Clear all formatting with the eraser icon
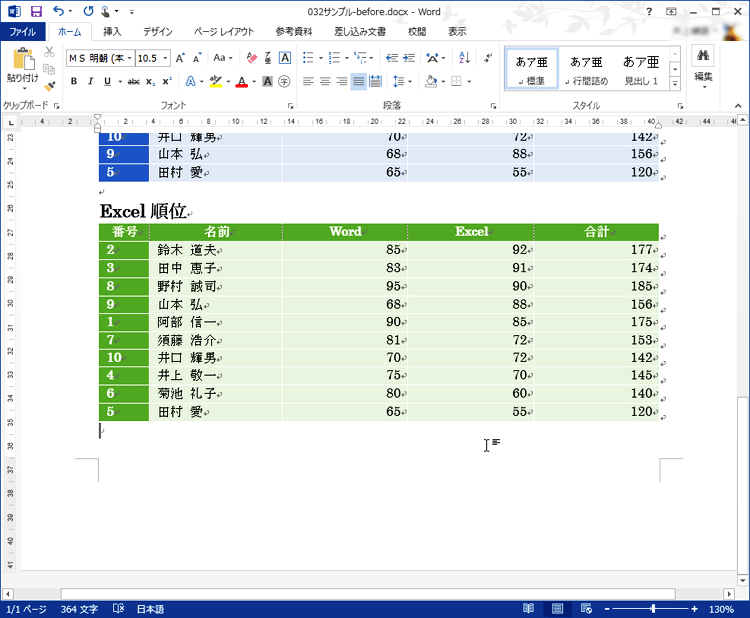Image resolution: width=750 pixels, height=618 pixels. click(x=252, y=58)
